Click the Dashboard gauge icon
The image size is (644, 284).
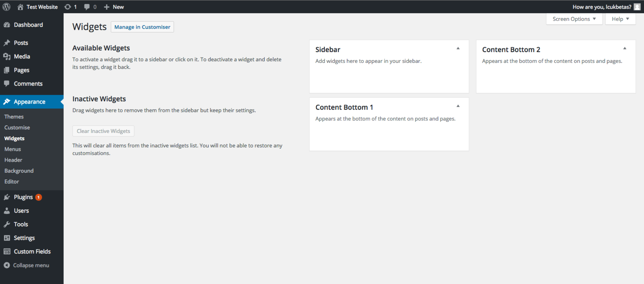click(x=7, y=25)
